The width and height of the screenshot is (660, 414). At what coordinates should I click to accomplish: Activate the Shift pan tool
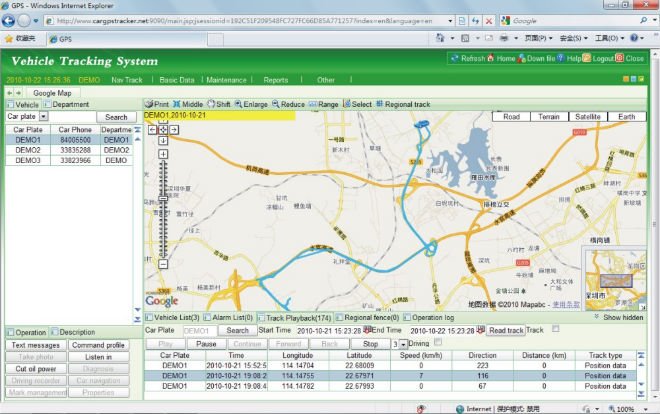point(218,104)
